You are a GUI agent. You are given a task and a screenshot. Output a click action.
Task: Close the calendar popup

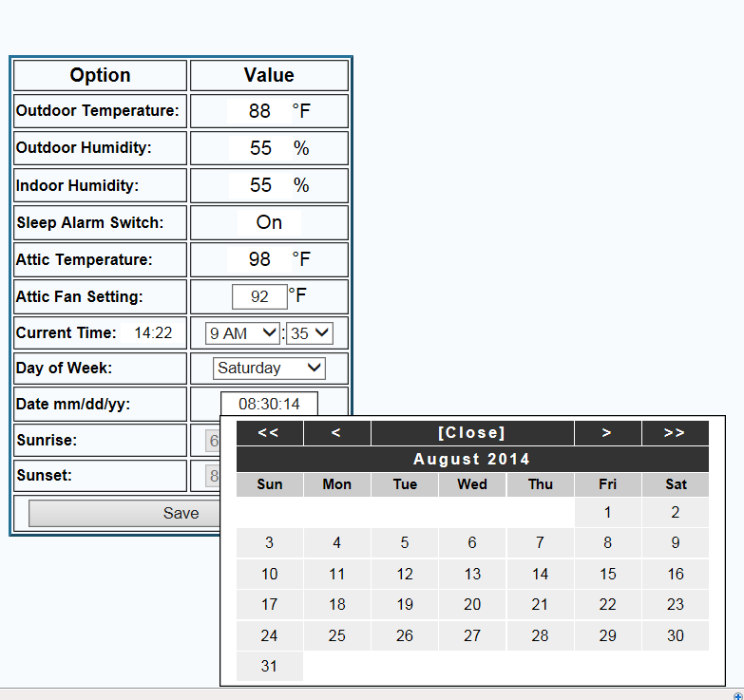point(472,433)
